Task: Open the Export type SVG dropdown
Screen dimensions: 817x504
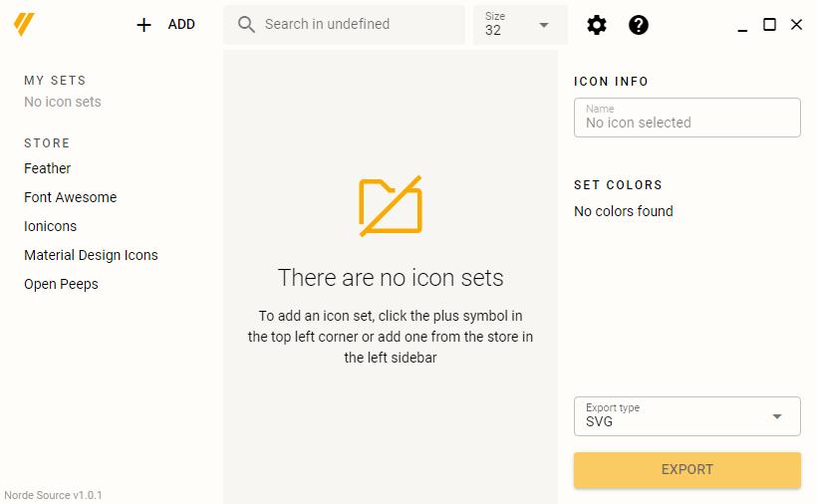Action: [x=686, y=416]
